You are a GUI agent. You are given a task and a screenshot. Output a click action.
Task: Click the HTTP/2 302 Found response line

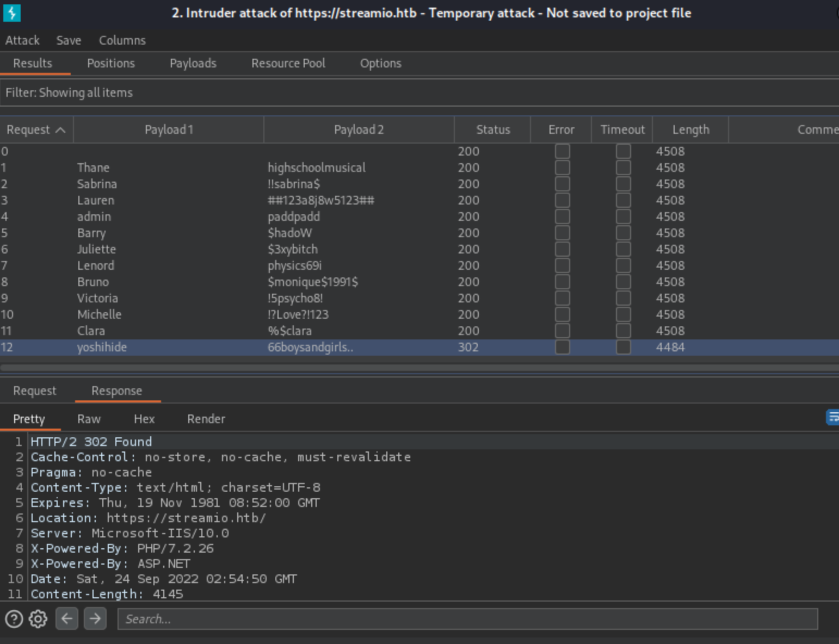91,442
